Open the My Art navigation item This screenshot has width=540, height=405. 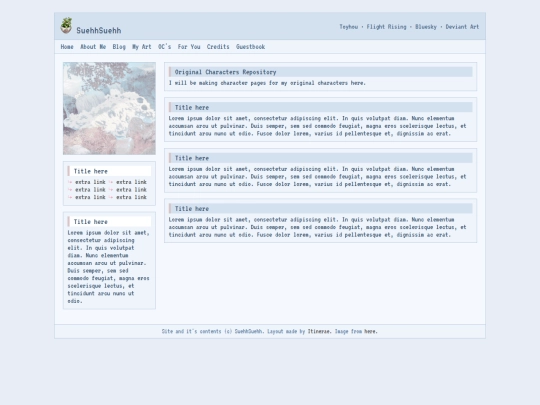[x=142, y=47]
